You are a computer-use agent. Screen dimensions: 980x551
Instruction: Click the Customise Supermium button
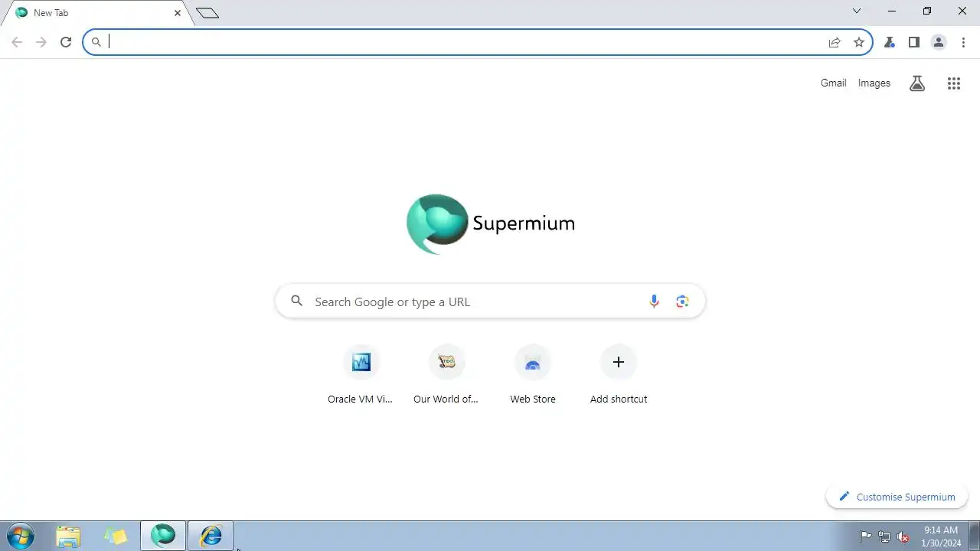(897, 497)
